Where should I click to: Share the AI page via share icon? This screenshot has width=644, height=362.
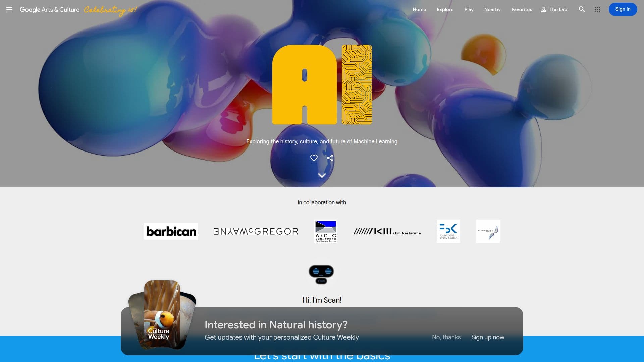coord(330,158)
